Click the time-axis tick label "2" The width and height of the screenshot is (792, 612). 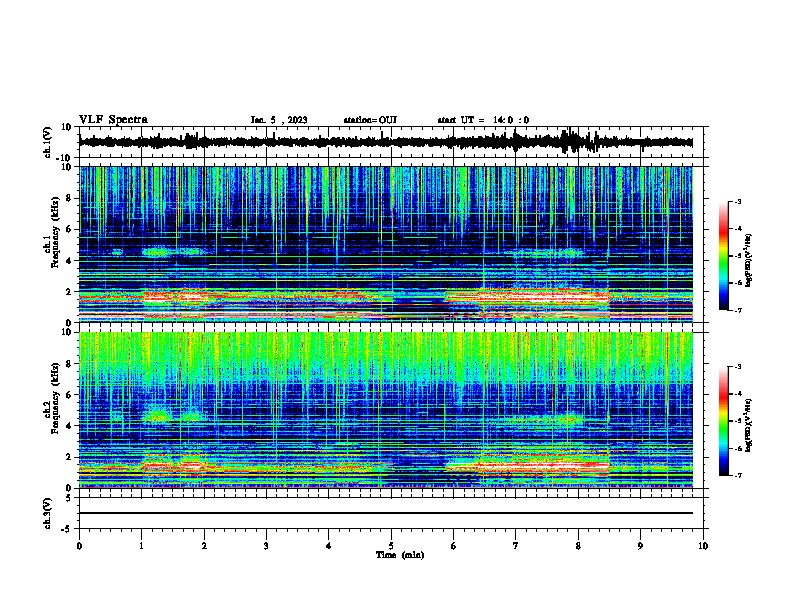204,546
